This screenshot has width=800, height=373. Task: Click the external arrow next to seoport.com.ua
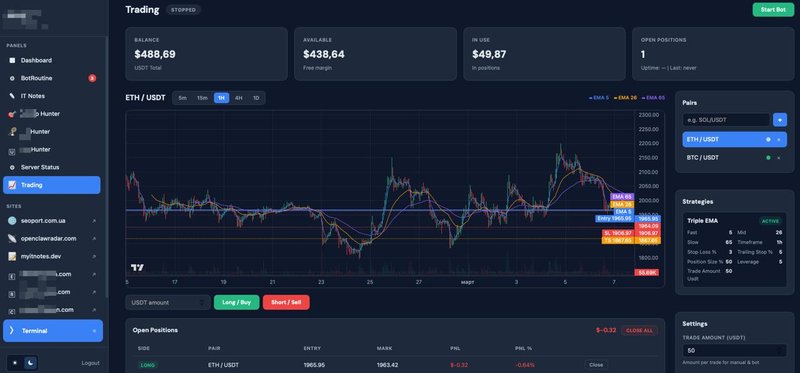[94, 221]
